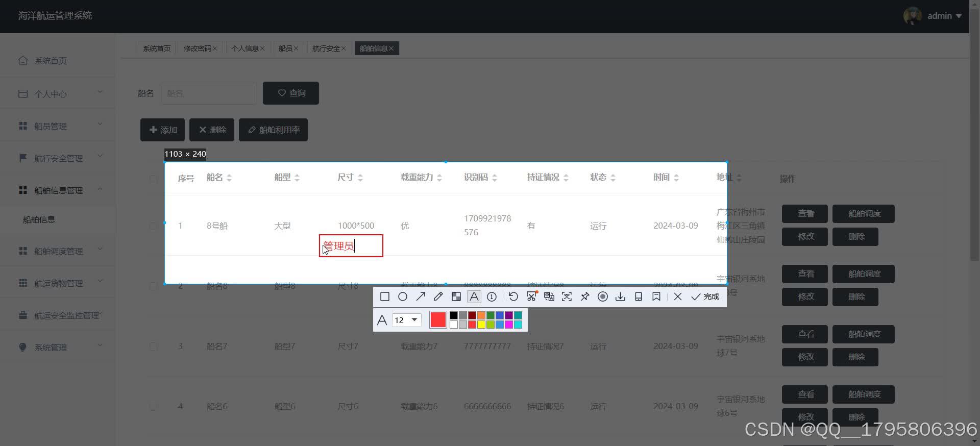Check the row for 船名7
Image resolution: width=980 pixels, height=446 pixels.
[153, 346]
